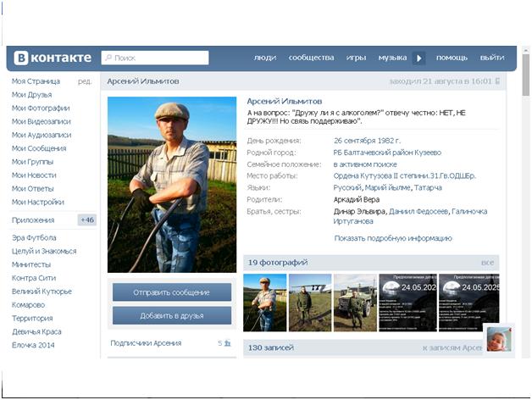Start the music player play button
532x400 pixels.
pyautogui.click(x=419, y=58)
